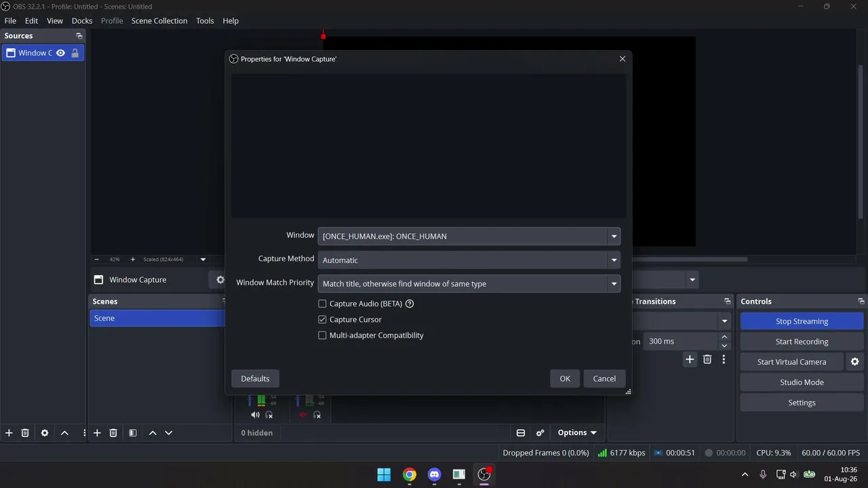The image size is (868, 488).
Task: Toggle the lock on Window Capture source
Action: pyautogui.click(x=75, y=53)
